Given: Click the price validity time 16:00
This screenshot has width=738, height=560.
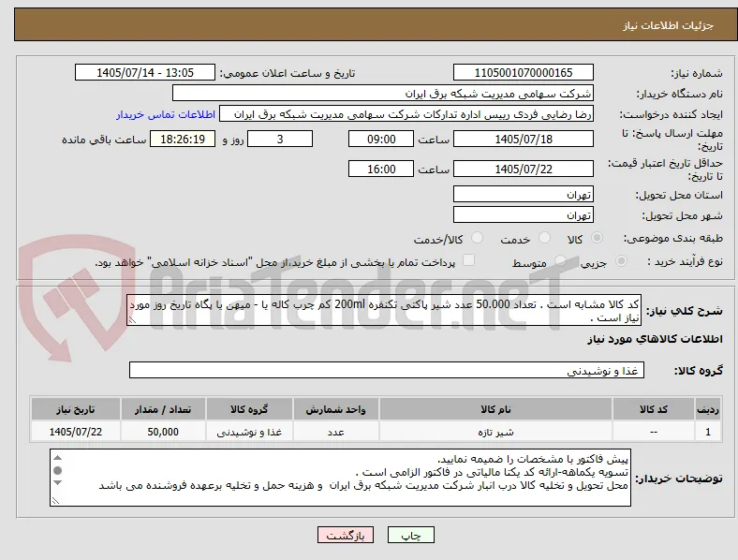Looking at the screenshot, I should pos(381,169).
